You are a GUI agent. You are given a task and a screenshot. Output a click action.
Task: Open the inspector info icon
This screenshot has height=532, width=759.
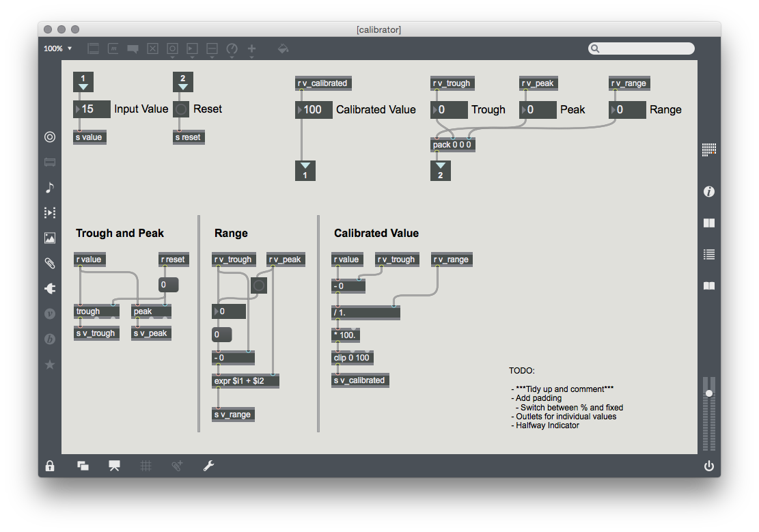point(709,192)
